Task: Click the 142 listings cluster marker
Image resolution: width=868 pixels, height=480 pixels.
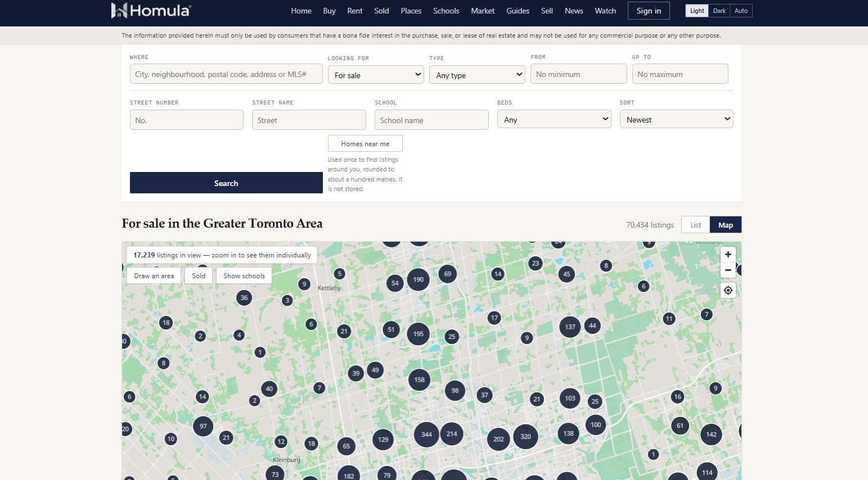Action: tap(711, 434)
